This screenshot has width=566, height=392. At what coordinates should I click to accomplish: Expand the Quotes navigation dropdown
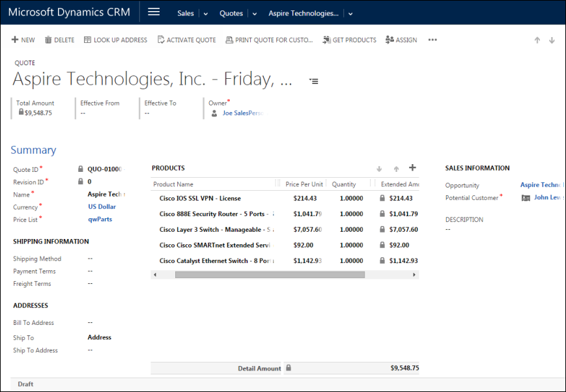(255, 14)
